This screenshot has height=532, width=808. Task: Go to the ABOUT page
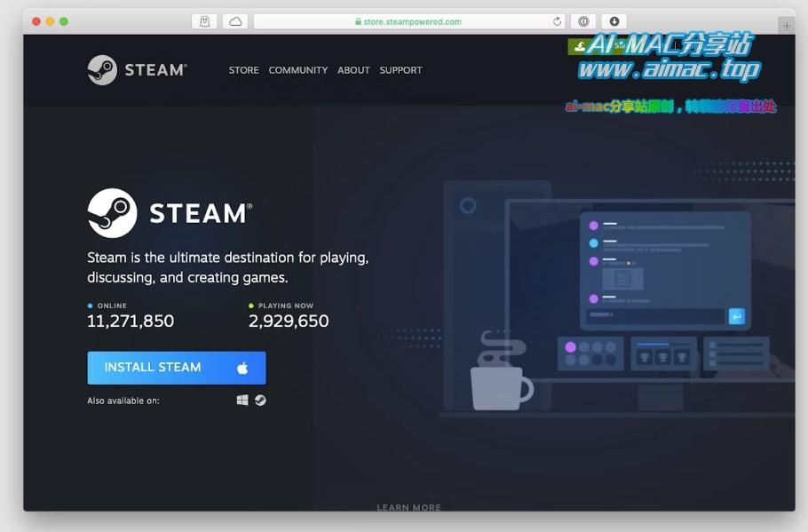pyautogui.click(x=353, y=70)
